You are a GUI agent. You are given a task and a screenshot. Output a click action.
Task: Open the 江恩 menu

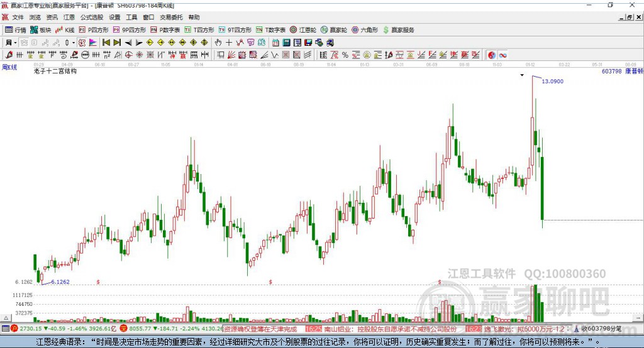69,17
